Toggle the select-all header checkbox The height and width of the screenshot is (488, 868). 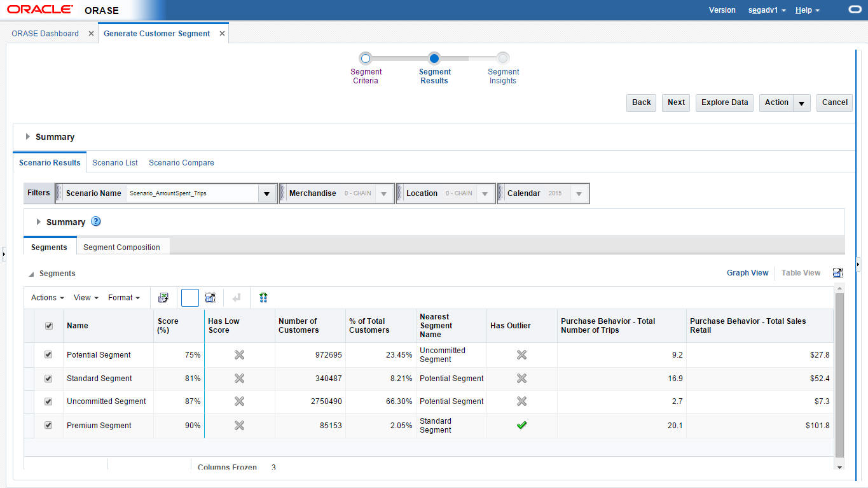[x=48, y=326]
